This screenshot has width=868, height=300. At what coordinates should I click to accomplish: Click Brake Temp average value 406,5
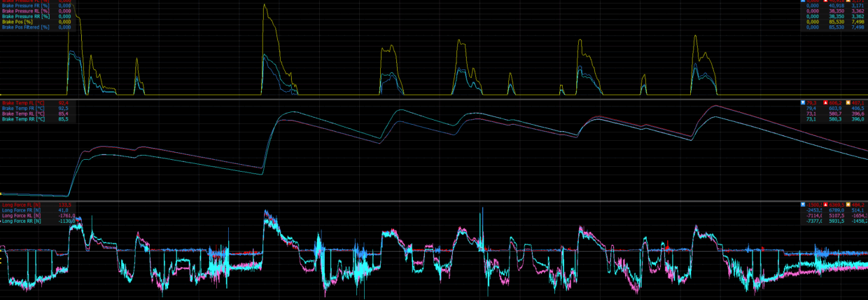coord(857,109)
